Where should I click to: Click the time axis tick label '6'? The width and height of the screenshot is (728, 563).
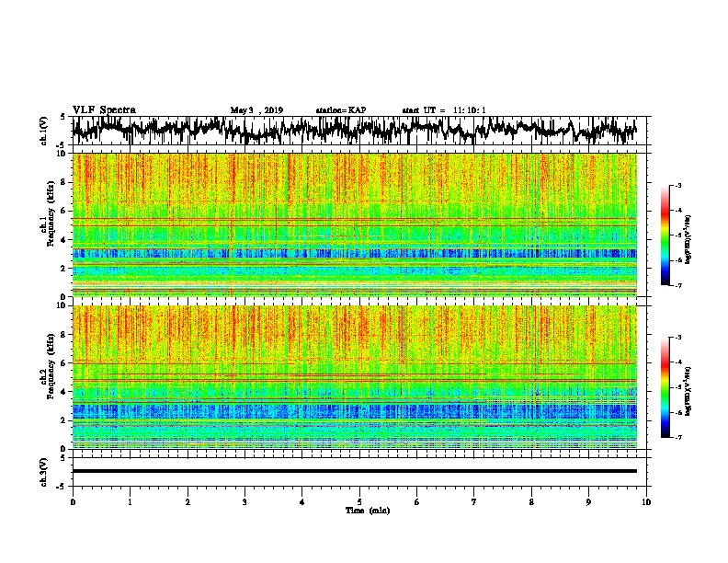(x=417, y=501)
